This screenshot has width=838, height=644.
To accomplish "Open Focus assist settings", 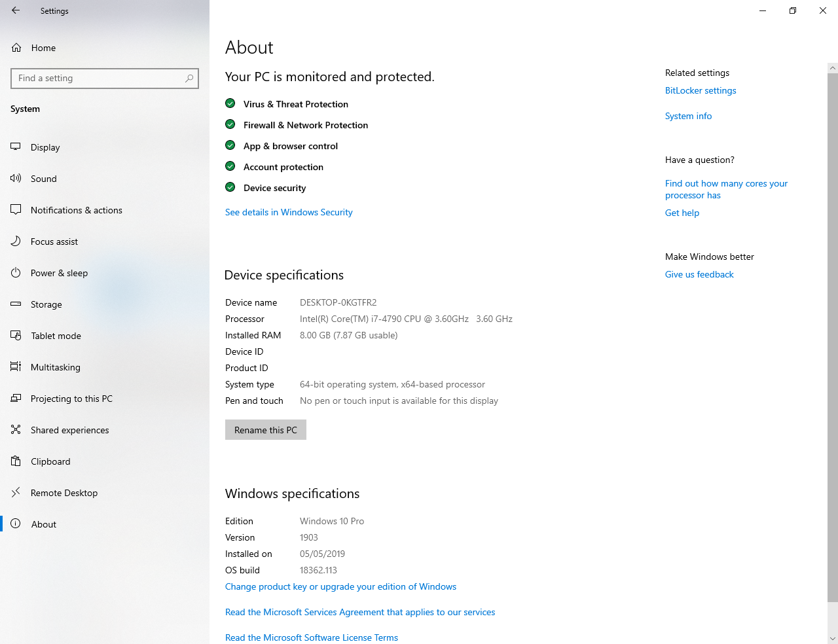I will (x=105, y=241).
